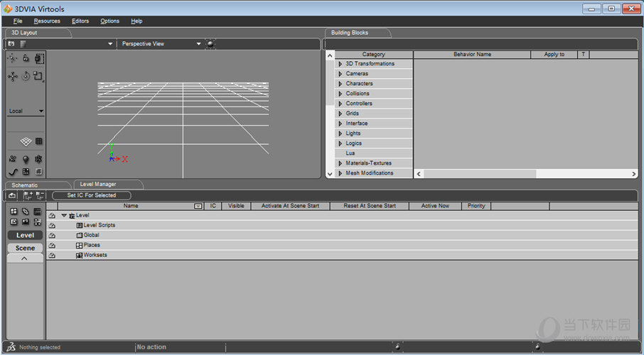Screen dimensions: 644x355
Task: Switch Level Manager to Scene mode
Action: 25,248
